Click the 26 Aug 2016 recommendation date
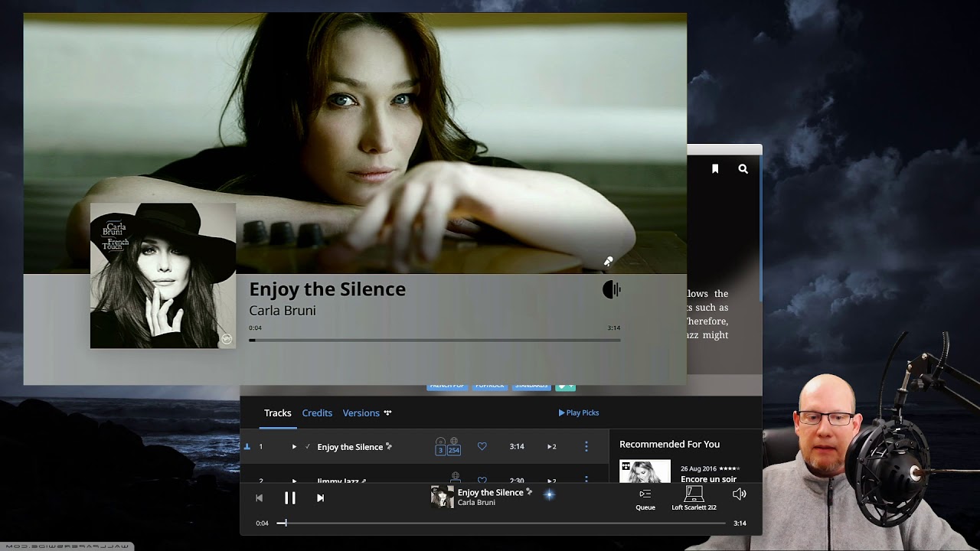The image size is (980, 551). (x=698, y=468)
